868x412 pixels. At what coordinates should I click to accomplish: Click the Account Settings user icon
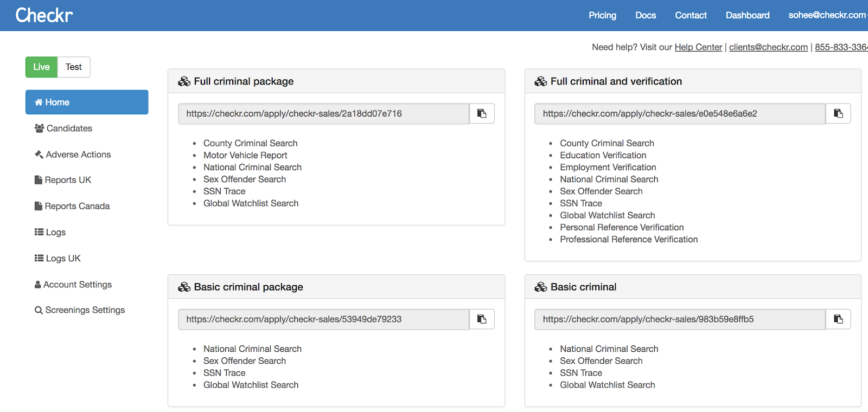point(38,285)
